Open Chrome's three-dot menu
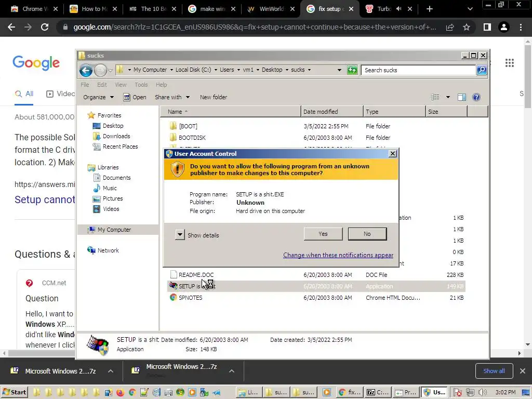 tap(521, 27)
